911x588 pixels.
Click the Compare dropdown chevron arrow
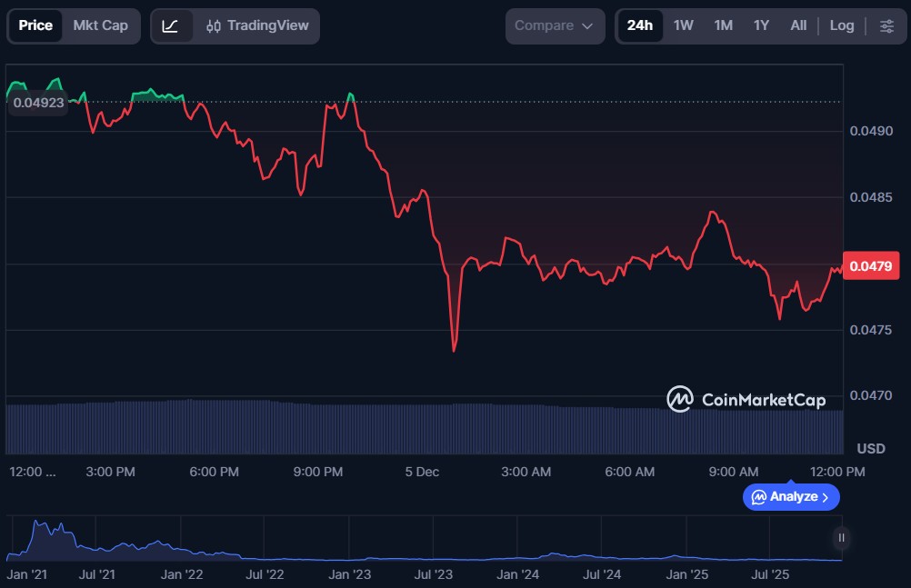pos(587,26)
